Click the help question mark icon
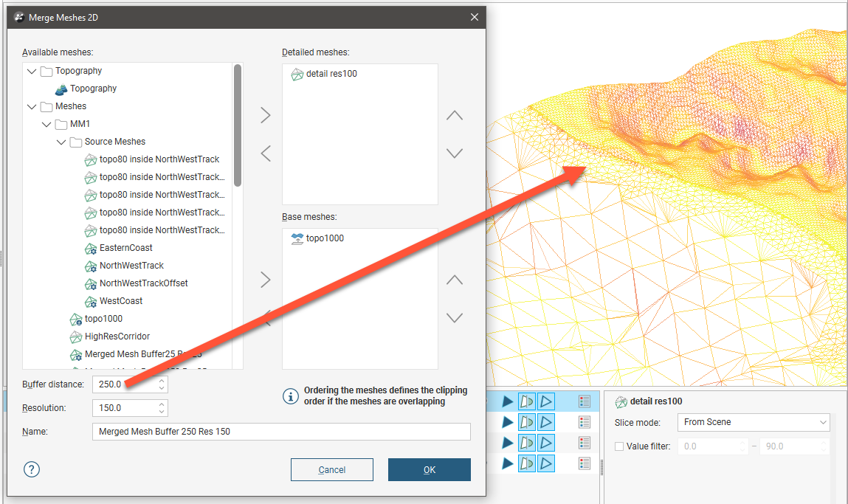Image resolution: width=848 pixels, height=504 pixels. click(x=31, y=469)
